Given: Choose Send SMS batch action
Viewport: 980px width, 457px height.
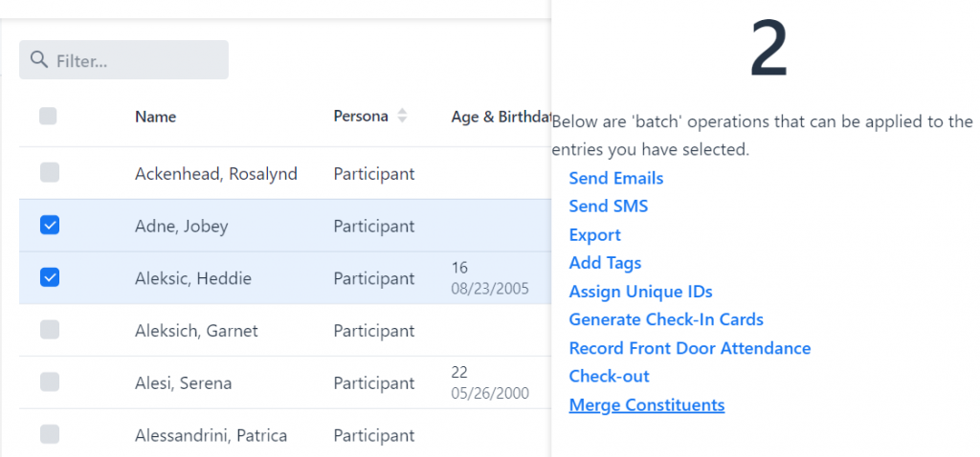Looking at the screenshot, I should [x=608, y=206].
